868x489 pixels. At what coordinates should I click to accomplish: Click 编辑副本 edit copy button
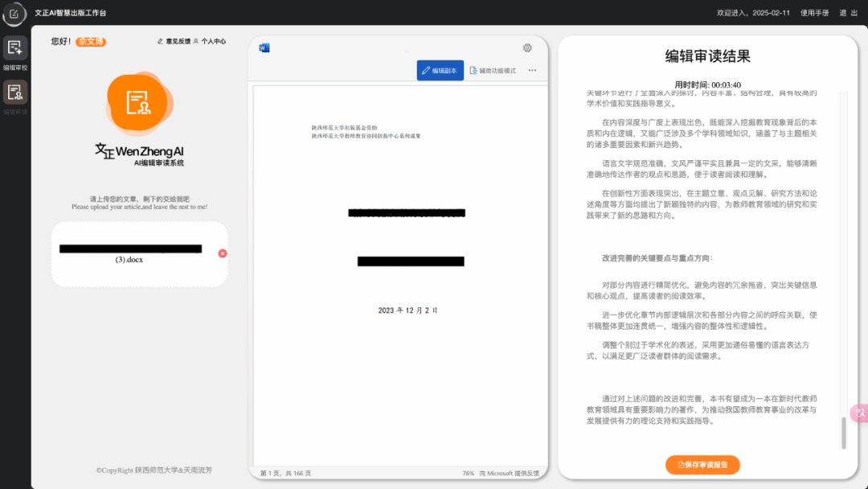click(x=440, y=71)
